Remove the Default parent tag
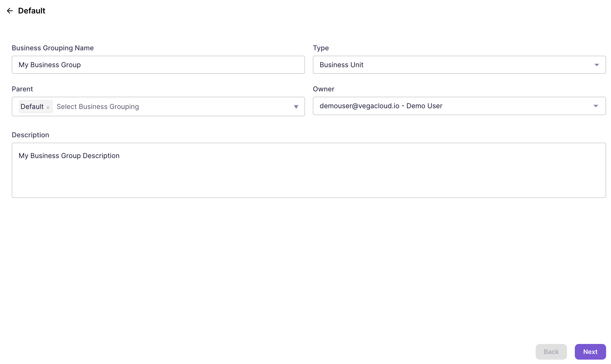The image size is (611, 364). coord(48,107)
